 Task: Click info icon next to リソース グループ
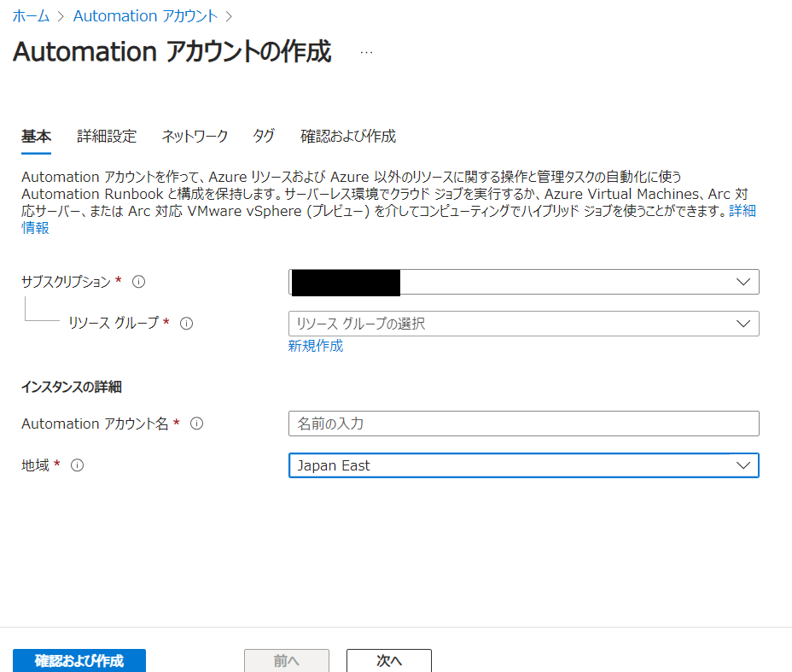click(x=186, y=324)
